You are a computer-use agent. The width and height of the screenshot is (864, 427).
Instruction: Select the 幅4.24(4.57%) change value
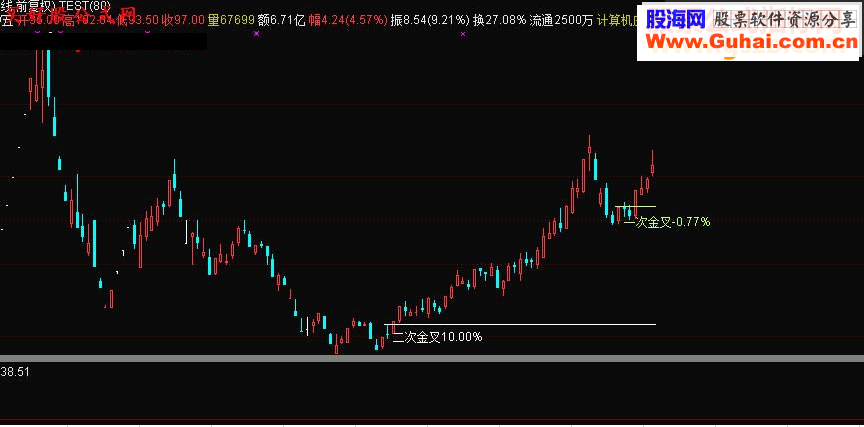click(x=348, y=20)
